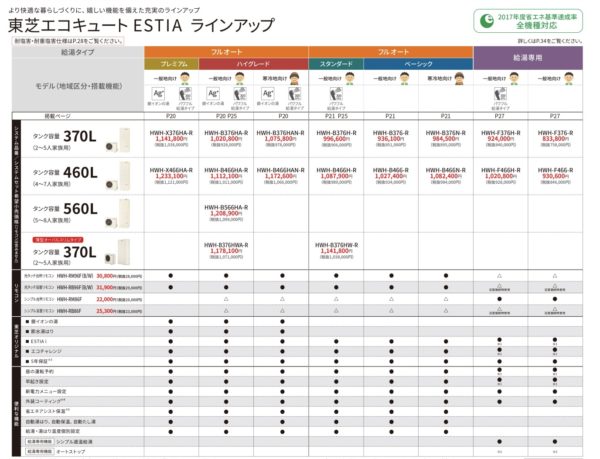
Task: Click model HWH-B376H-R priced 996,600円
Action: [336, 138]
